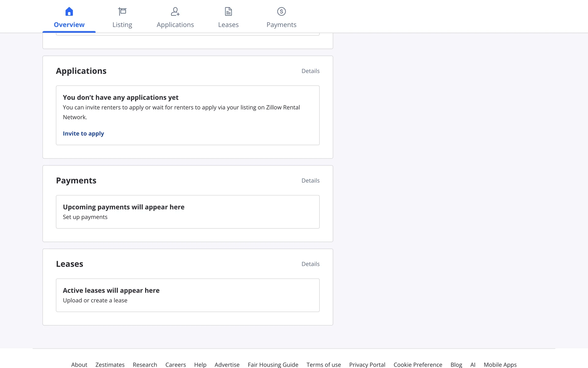Click the Leases document icon
The height and width of the screenshot is (368, 588).
228,12
